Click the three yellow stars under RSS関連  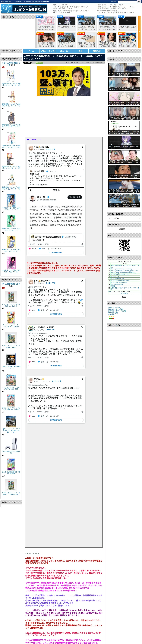pos(111,317)
